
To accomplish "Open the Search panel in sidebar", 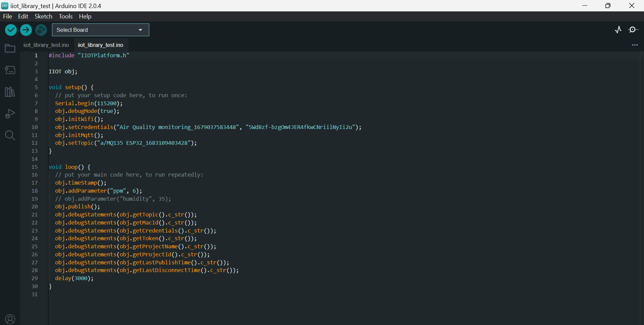I will pos(10,135).
